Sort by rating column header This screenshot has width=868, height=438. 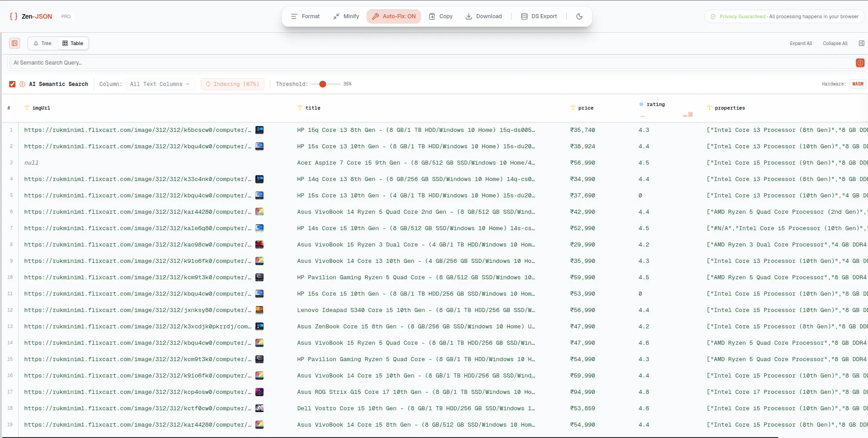click(x=655, y=105)
